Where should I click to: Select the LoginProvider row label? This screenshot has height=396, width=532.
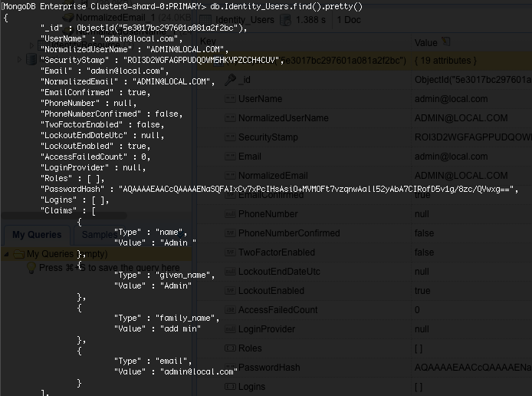pyautogui.click(x=267, y=329)
